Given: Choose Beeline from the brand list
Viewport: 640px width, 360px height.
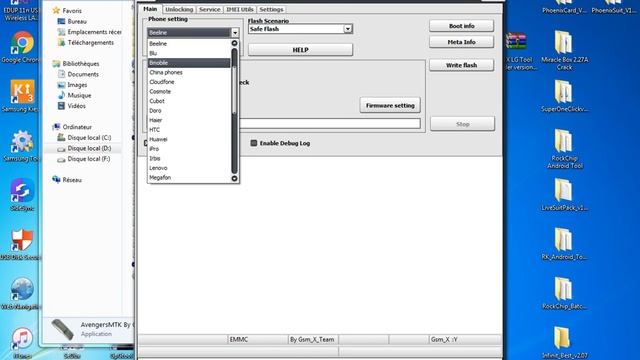Looking at the screenshot, I should (x=189, y=44).
